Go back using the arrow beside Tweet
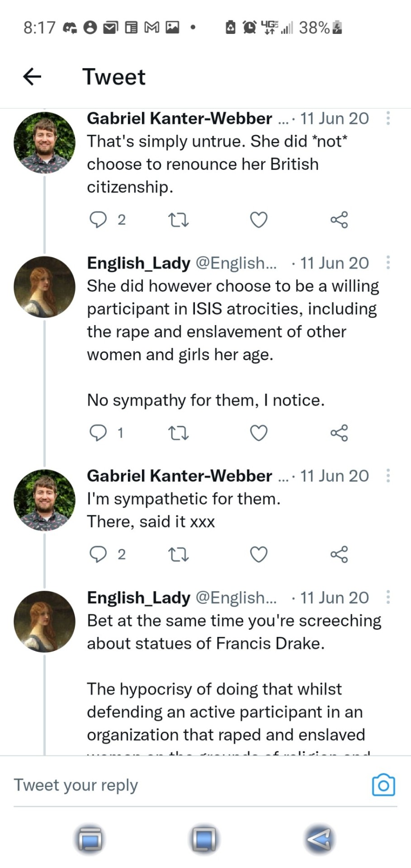411x868 pixels. tap(32, 76)
